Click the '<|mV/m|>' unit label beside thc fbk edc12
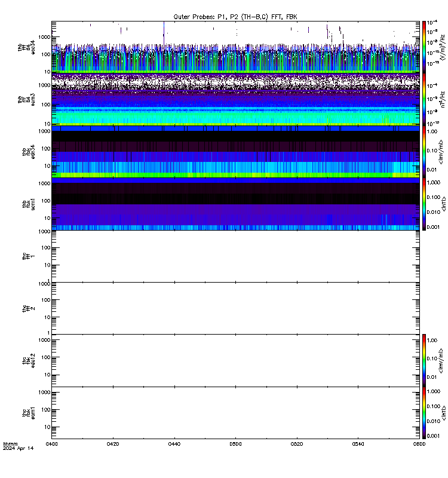The width and height of the screenshot is (448, 478). [x=441, y=361]
